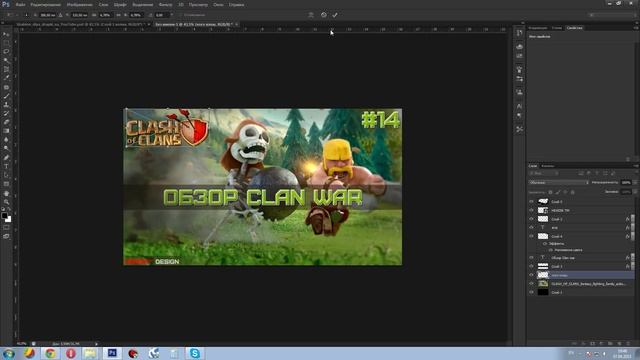Select the Rectangular Marquee tool
This screenshot has width=640, height=360.
[x=6, y=43]
